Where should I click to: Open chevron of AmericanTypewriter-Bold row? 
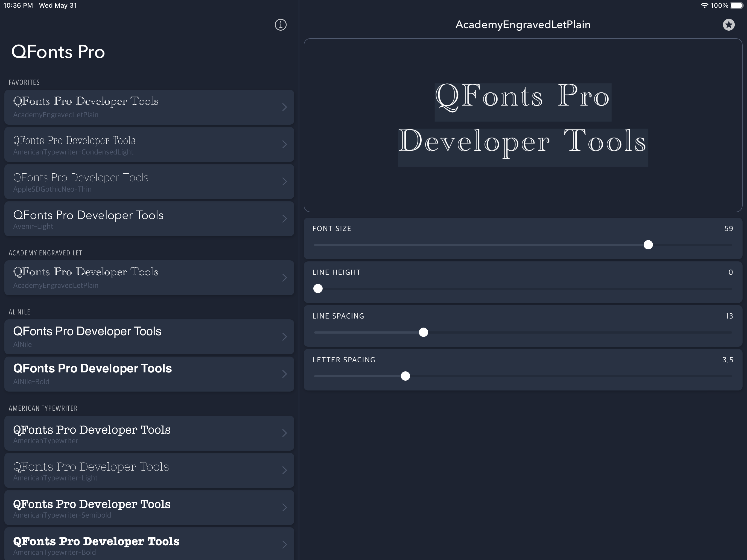(x=284, y=544)
